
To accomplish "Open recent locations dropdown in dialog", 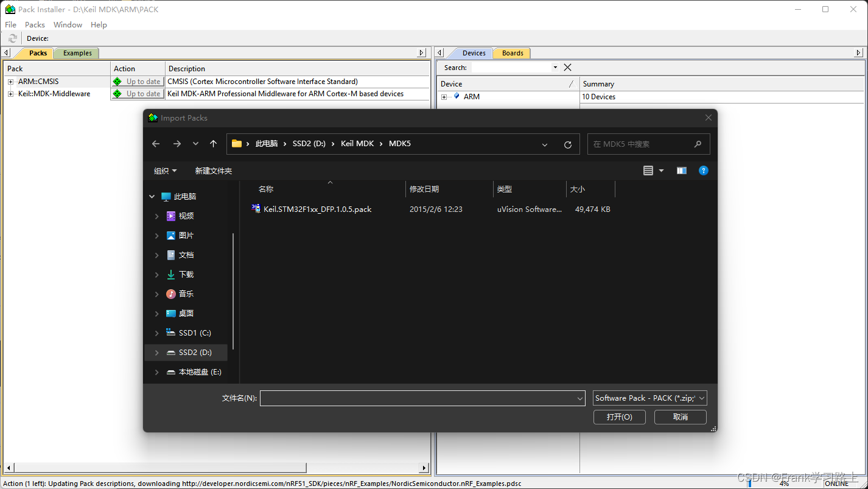I will click(195, 144).
